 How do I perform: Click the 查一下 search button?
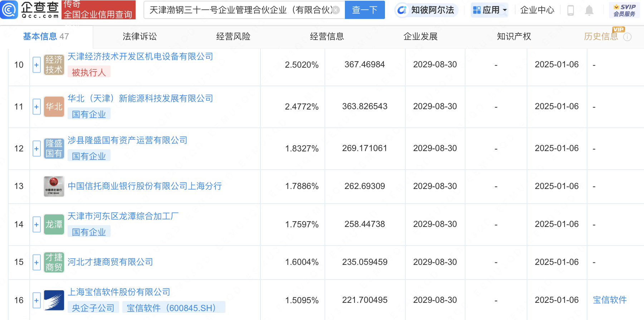click(365, 10)
